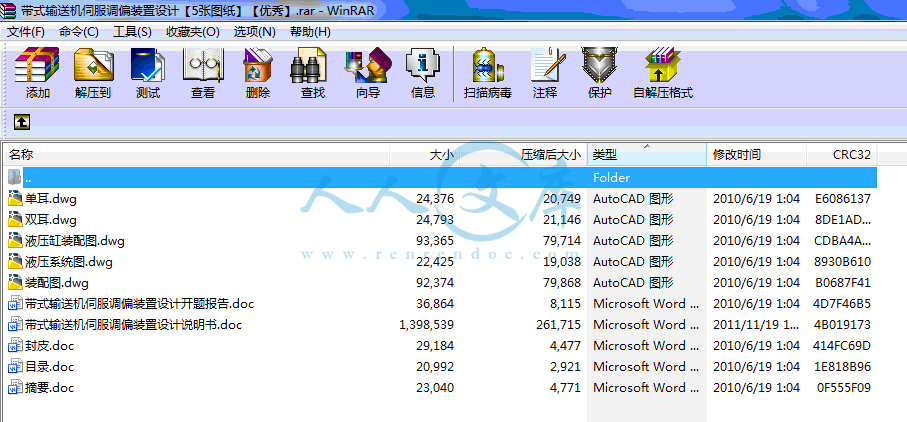The image size is (907, 422).
Task: Click the Word icon of the 开题报告.doc file
Action: [x=15, y=303]
